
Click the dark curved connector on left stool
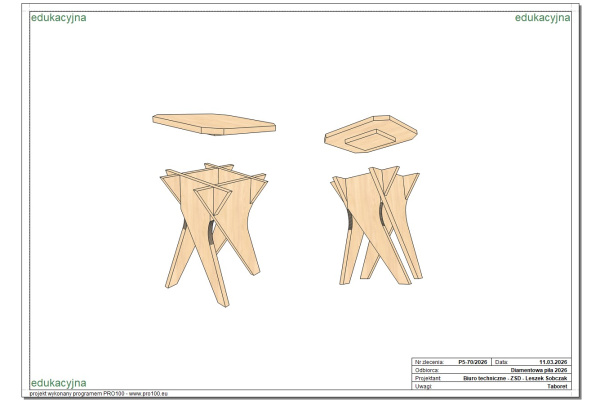[x=210, y=237]
